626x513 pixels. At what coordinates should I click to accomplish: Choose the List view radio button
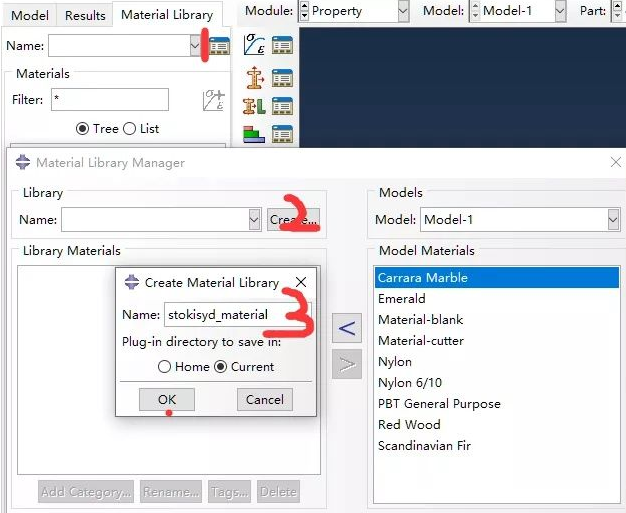[x=128, y=129]
